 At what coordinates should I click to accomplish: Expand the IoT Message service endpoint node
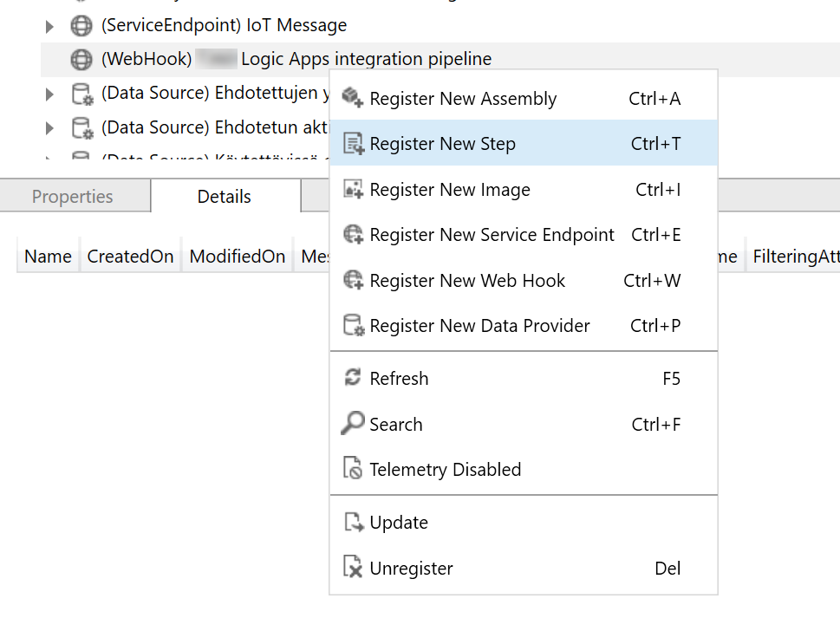pos(49,27)
